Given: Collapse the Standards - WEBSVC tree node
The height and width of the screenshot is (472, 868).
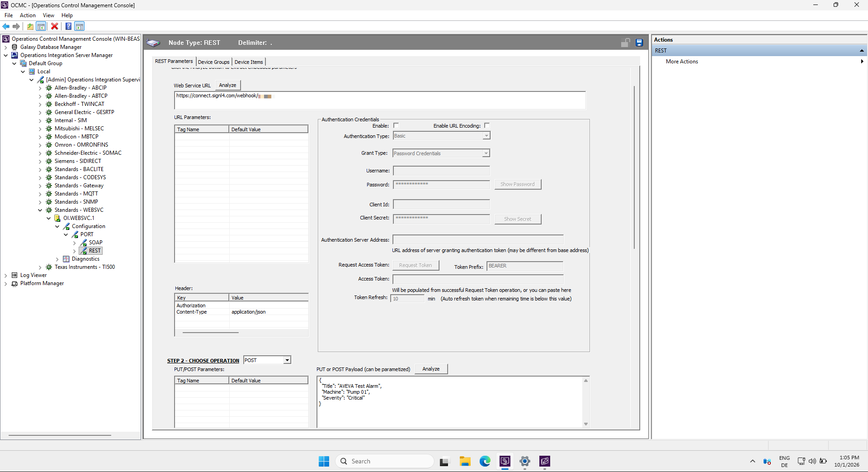Looking at the screenshot, I should point(40,210).
